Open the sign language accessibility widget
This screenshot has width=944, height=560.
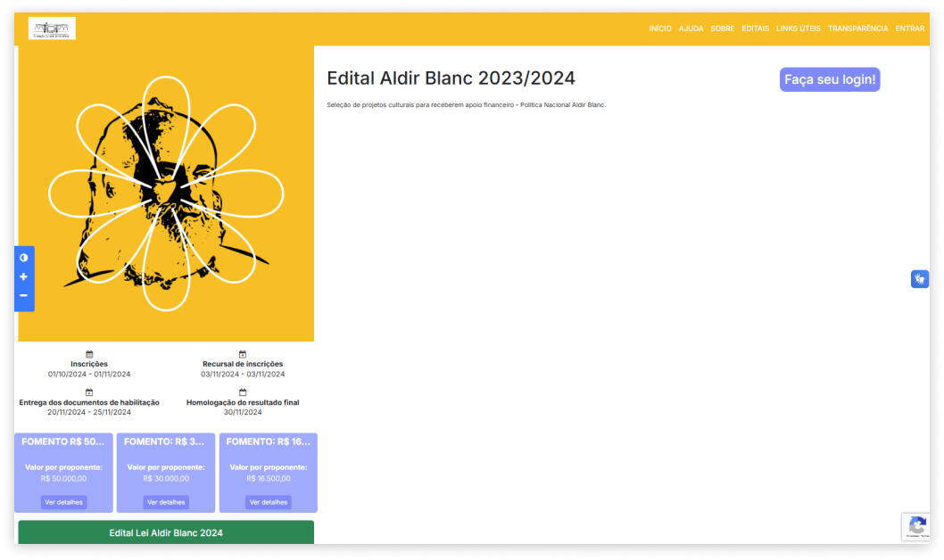(919, 279)
